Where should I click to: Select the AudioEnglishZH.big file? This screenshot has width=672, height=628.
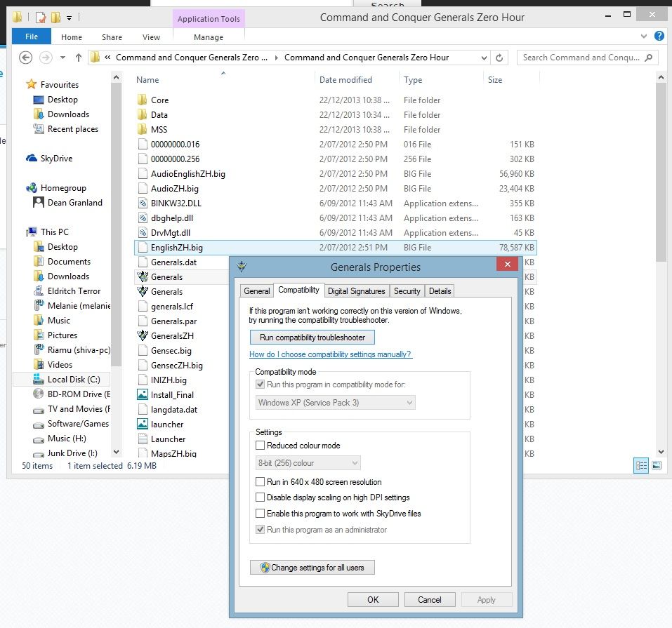336,173
